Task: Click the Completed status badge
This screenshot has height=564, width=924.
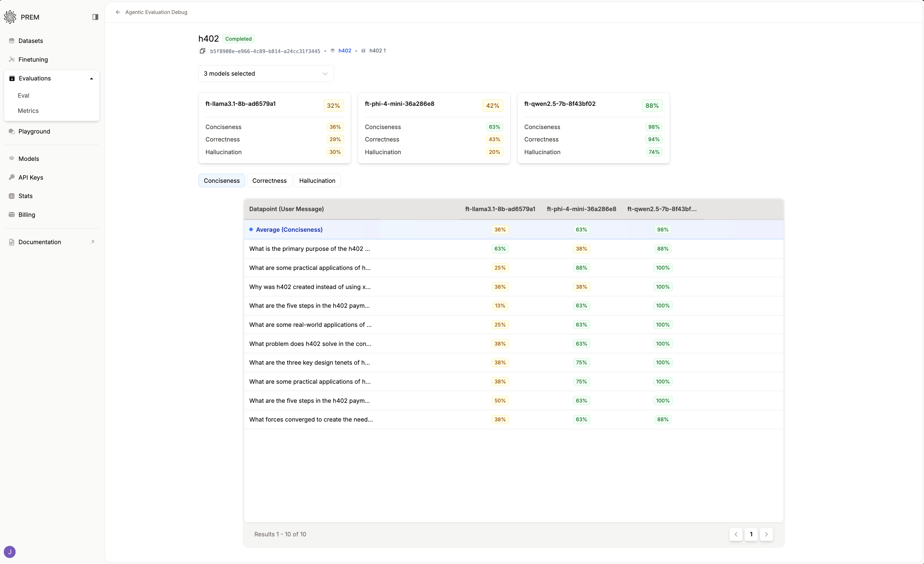Action: pyautogui.click(x=238, y=39)
